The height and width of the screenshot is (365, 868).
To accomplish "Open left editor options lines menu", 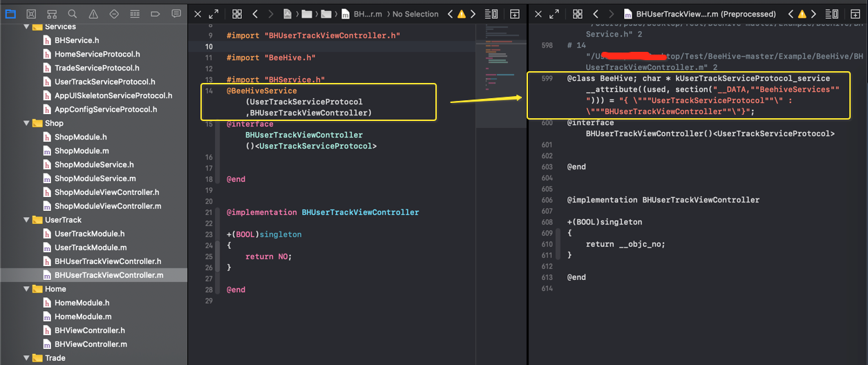I will click(491, 14).
